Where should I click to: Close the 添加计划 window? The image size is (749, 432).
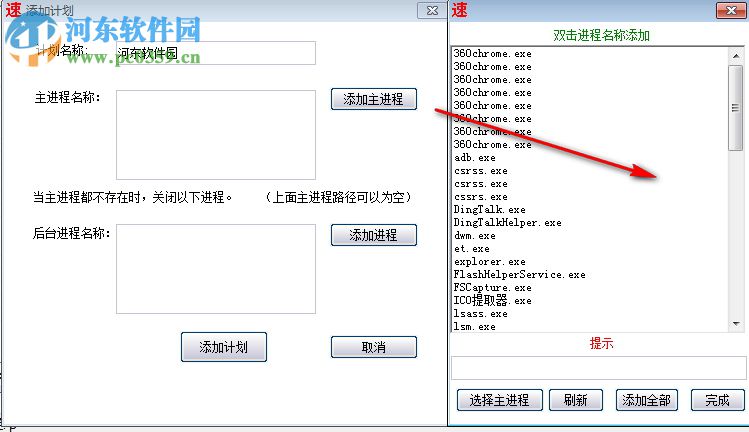[x=432, y=10]
